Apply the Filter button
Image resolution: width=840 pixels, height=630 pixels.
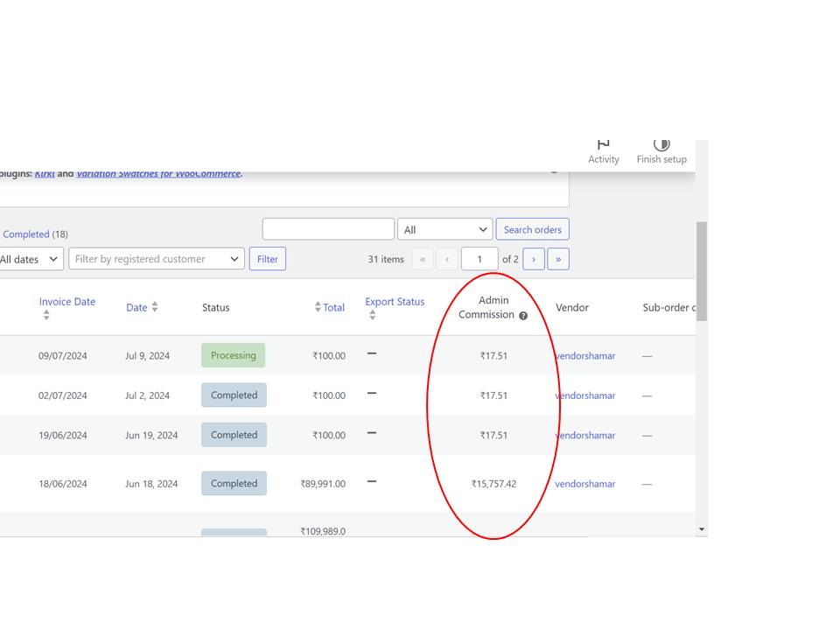pyautogui.click(x=268, y=259)
